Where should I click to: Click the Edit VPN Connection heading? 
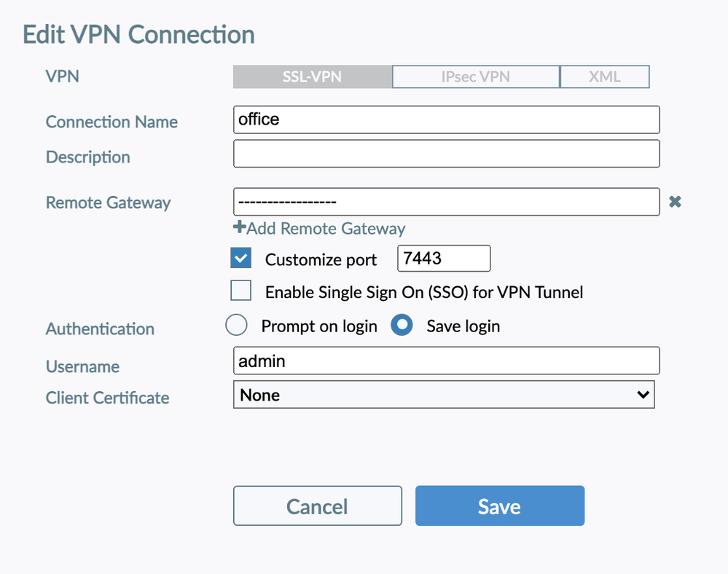(138, 34)
